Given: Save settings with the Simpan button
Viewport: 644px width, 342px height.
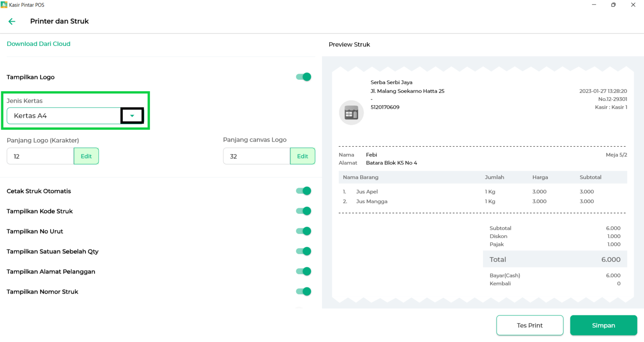Looking at the screenshot, I should pos(603,325).
